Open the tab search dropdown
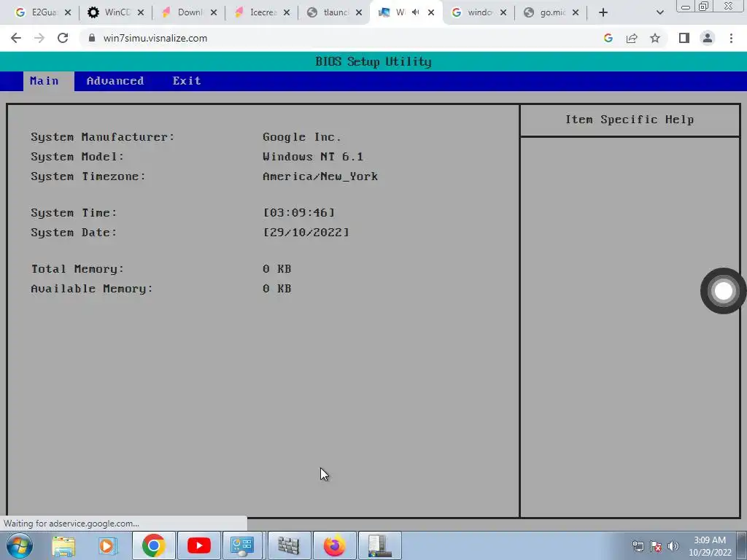This screenshot has height=560, width=747. tap(659, 12)
